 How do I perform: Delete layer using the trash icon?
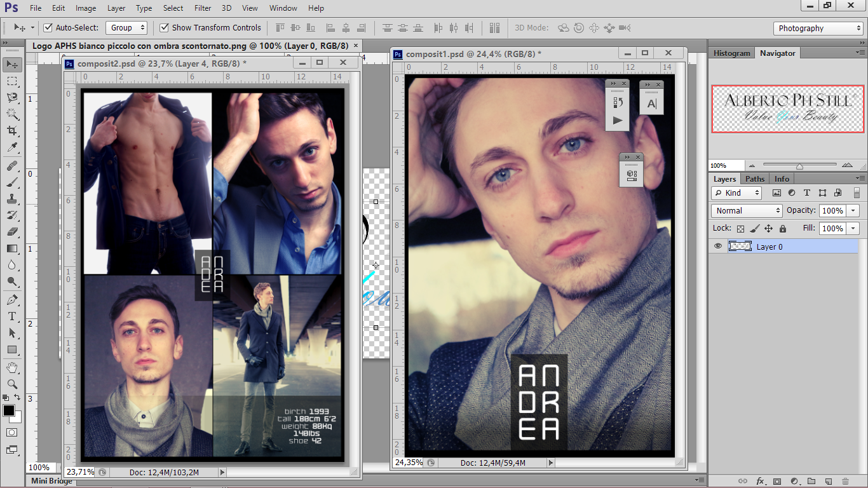tap(845, 481)
